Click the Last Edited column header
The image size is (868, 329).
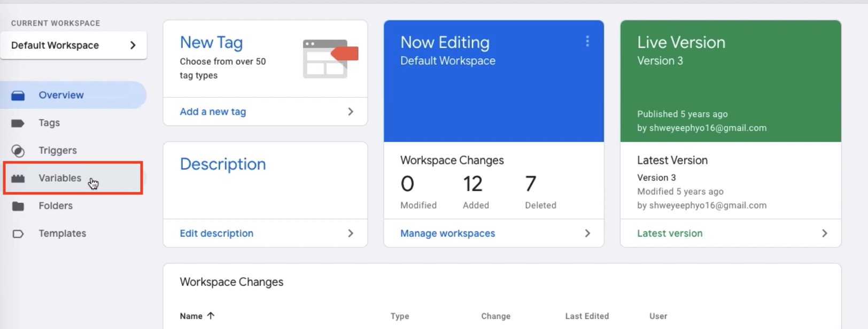pyautogui.click(x=587, y=316)
